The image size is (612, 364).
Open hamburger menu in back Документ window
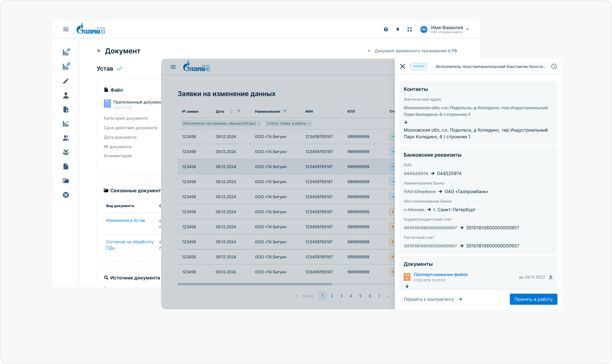[66, 29]
